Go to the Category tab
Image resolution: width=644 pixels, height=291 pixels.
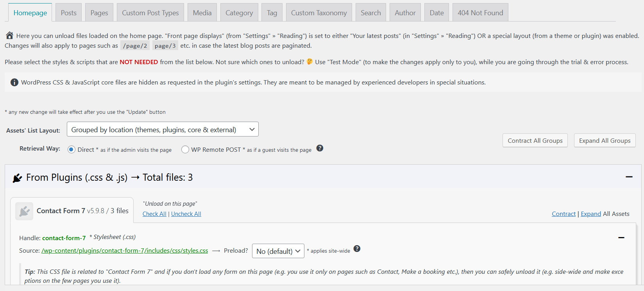(x=239, y=13)
